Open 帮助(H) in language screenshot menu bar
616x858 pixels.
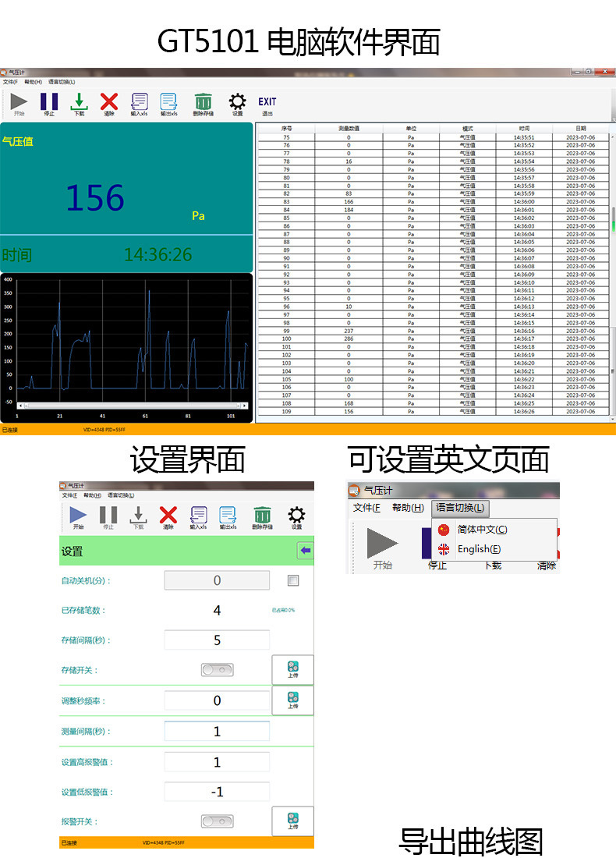tap(408, 508)
